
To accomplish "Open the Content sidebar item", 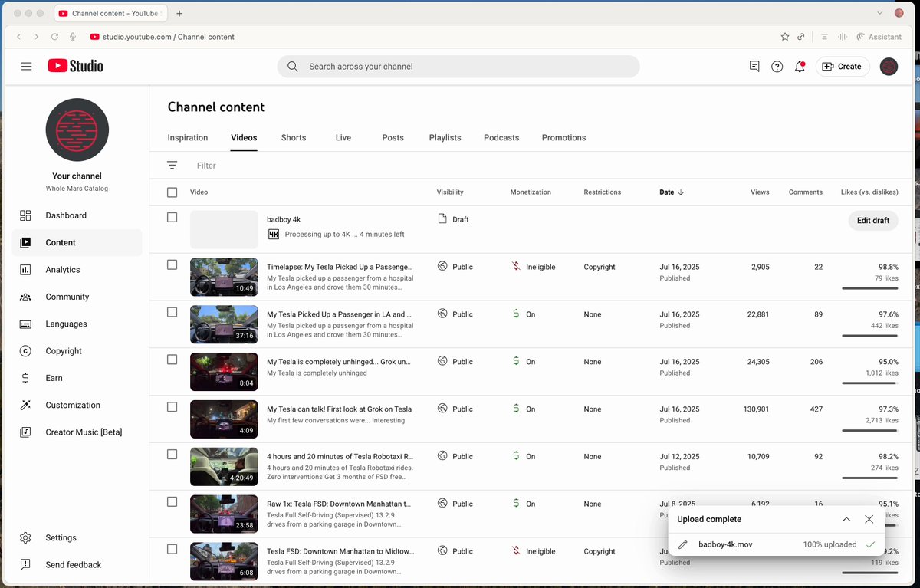I will pos(77,242).
